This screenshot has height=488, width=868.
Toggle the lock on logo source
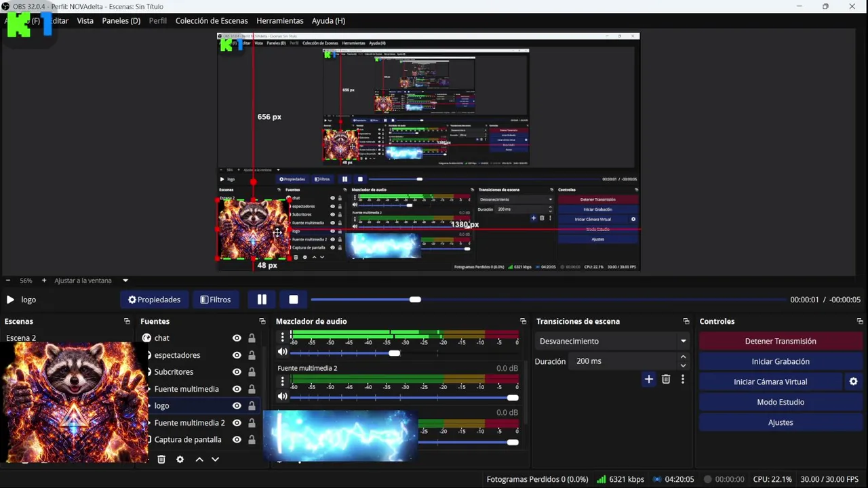(252, 406)
